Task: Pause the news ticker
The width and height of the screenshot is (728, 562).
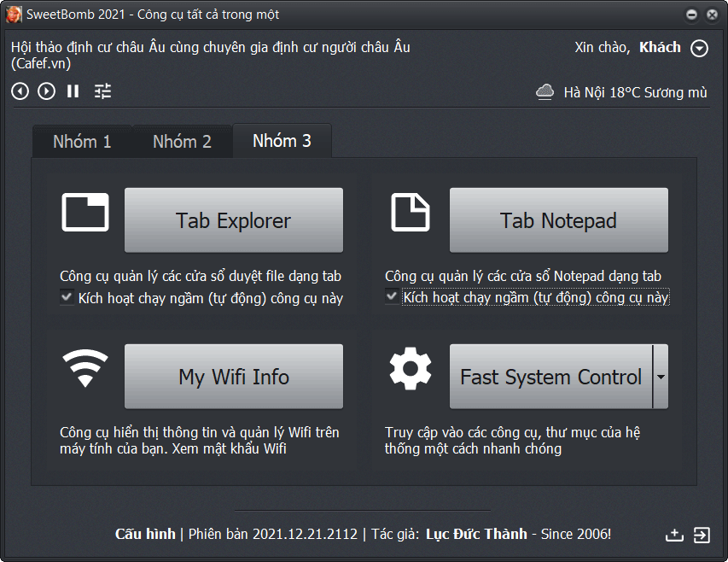Action: [73, 91]
